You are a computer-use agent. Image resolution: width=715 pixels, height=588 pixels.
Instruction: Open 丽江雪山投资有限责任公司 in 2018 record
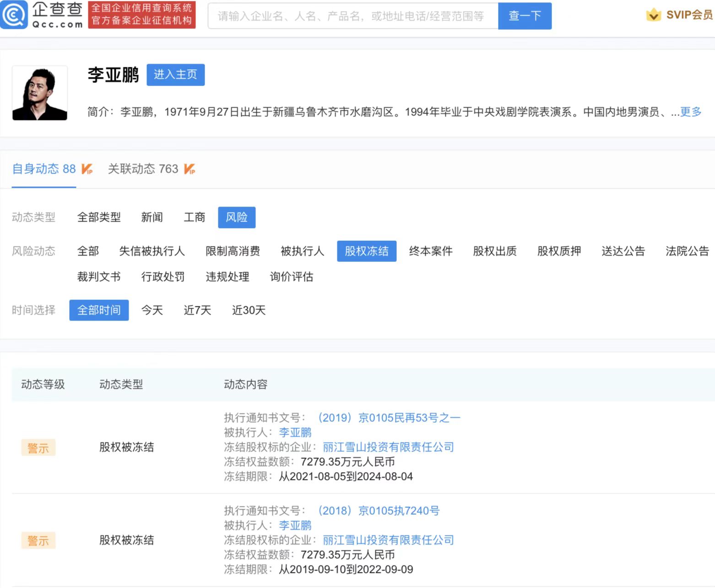pos(388,540)
